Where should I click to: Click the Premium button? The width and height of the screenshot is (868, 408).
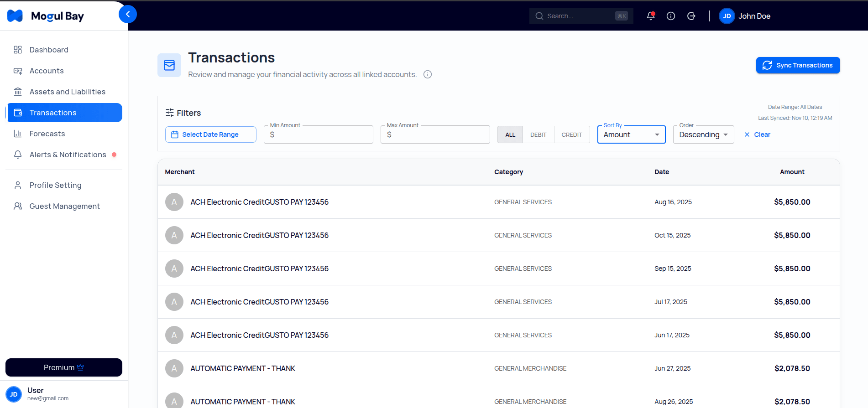click(64, 367)
